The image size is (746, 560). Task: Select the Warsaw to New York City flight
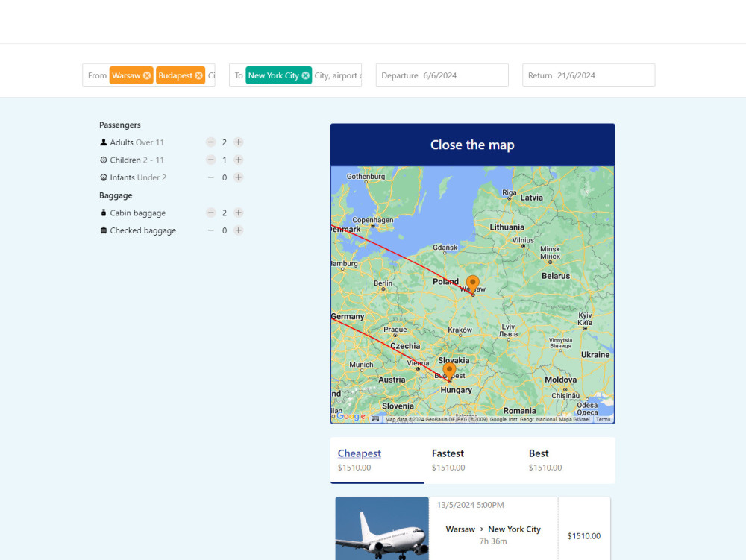[x=493, y=529]
